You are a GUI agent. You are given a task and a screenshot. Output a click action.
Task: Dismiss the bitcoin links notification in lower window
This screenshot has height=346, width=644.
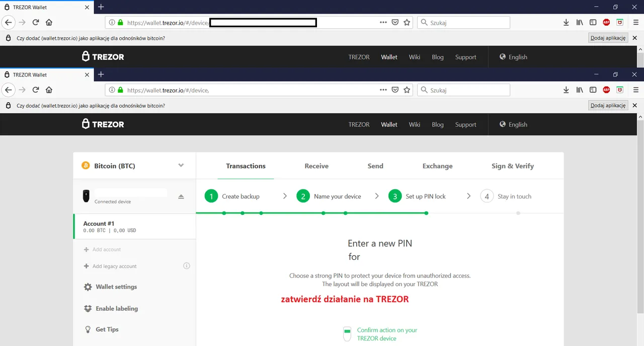pos(634,105)
